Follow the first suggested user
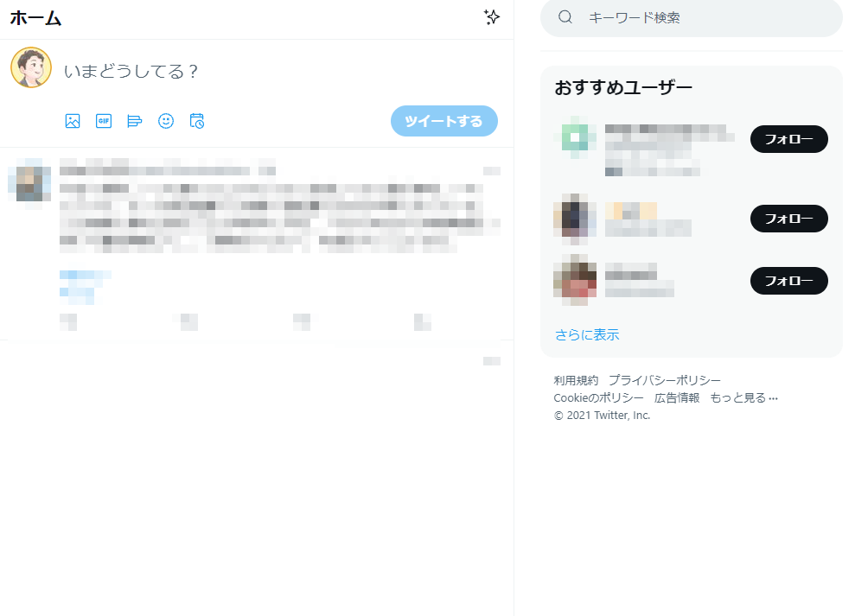The image size is (855, 616). 789,139
